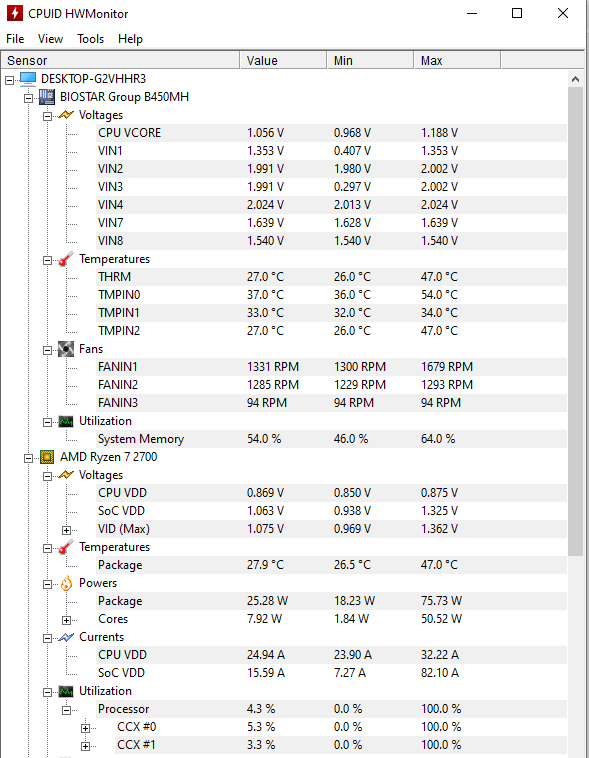Expand CCX #0 utilization details

pyautogui.click(x=86, y=728)
